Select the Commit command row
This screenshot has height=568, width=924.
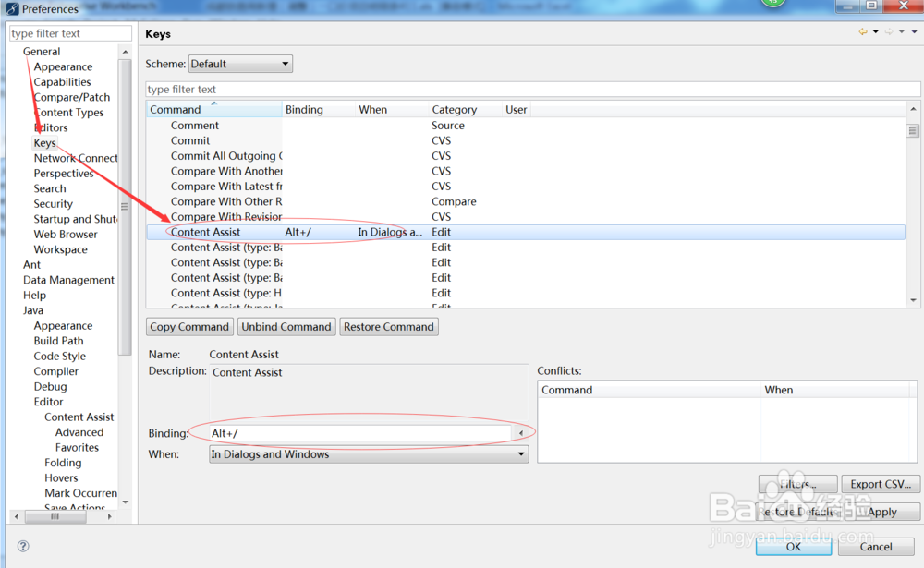pos(526,140)
